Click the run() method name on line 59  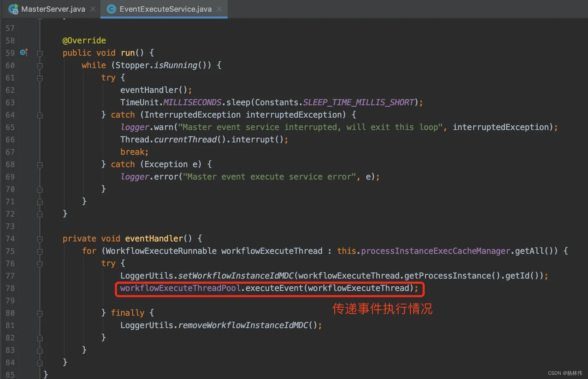tap(128, 53)
